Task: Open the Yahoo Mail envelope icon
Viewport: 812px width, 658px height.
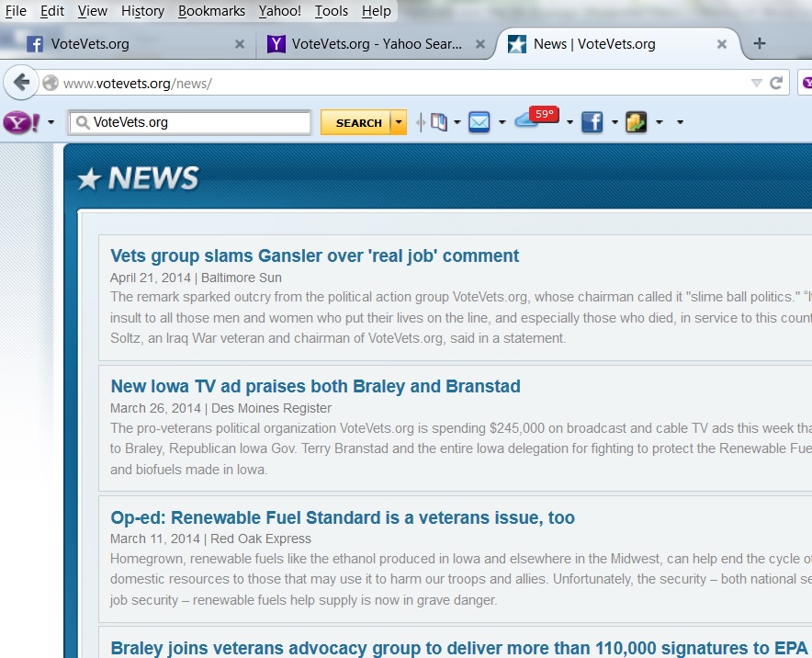Action: pyautogui.click(x=479, y=122)
